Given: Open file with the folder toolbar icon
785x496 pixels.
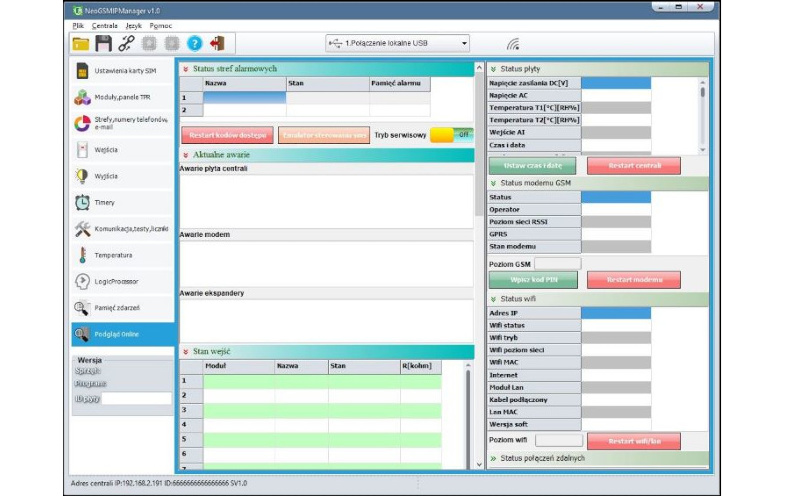Looking at the screenshot, I should tap(81, 44).
